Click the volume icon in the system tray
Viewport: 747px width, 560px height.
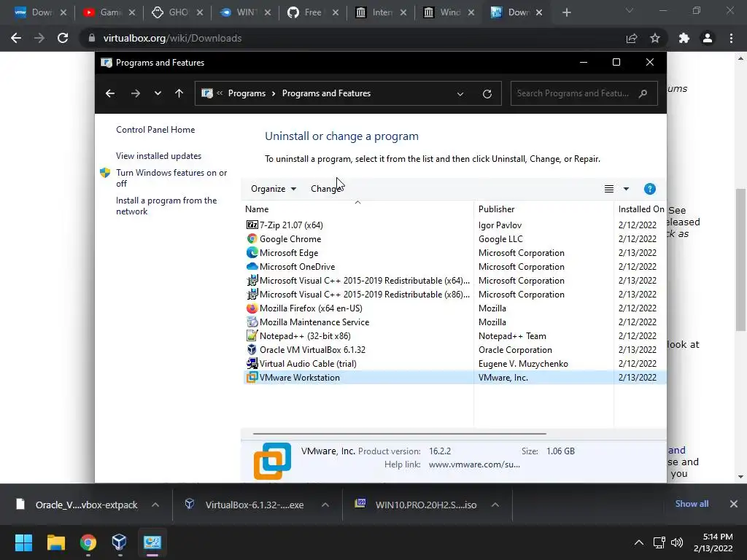(676, 542)
